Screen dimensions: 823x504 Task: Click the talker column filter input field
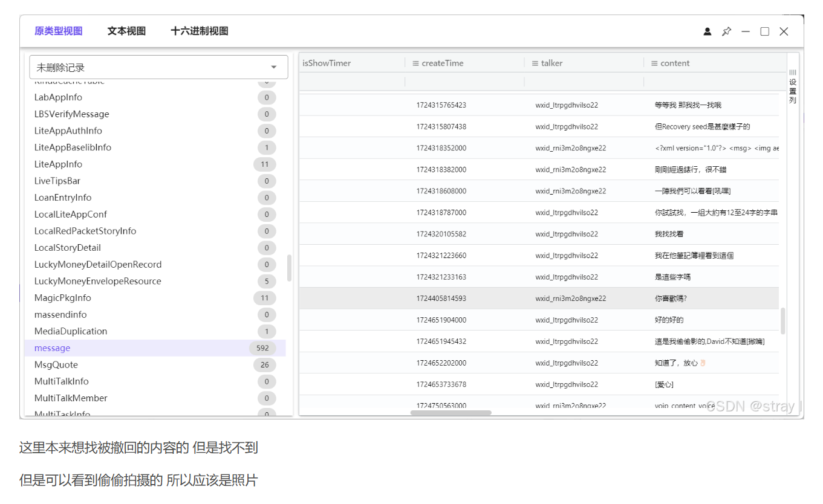tap(584, 81)
